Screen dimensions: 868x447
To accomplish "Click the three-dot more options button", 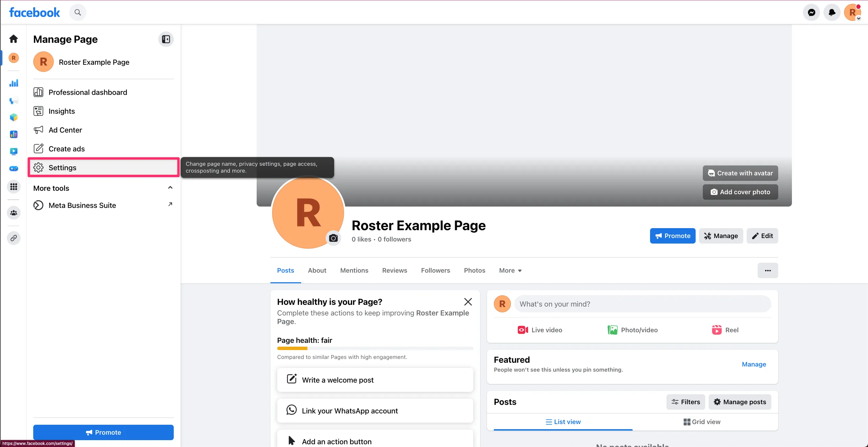I will [x=768, y=271].
